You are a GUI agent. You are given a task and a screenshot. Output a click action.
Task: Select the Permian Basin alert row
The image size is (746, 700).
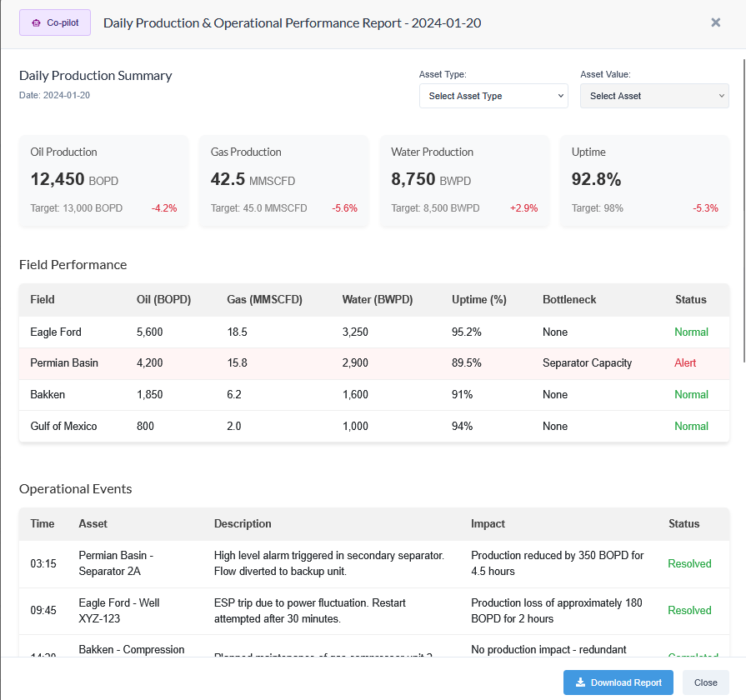pos(373,363)
